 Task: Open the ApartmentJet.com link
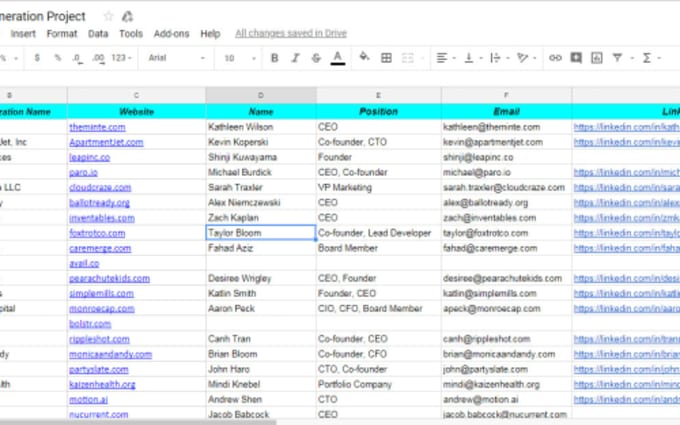pyautogui.click(x=106, y=142)
